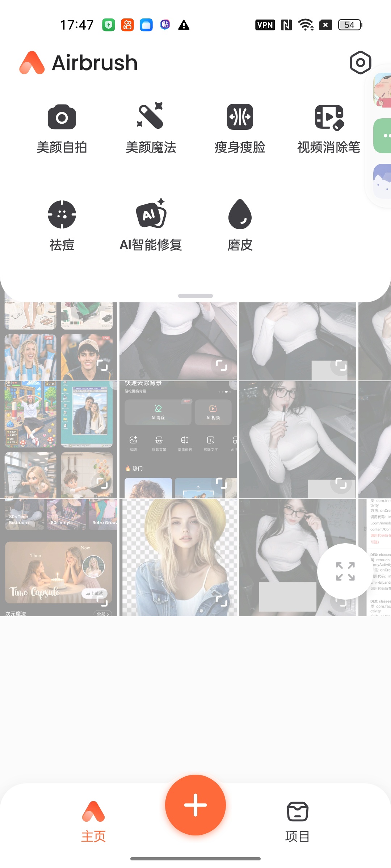Tap the green chat bubble floating icon
Image resolution: width=391 pixels, height=868 pixels.
[x=383, y=136]
